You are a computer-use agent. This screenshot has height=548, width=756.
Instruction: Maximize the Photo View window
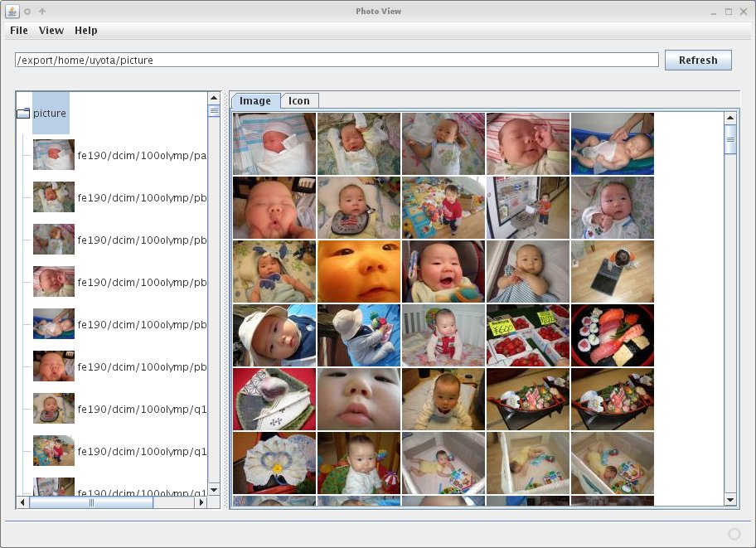[729, 12]
